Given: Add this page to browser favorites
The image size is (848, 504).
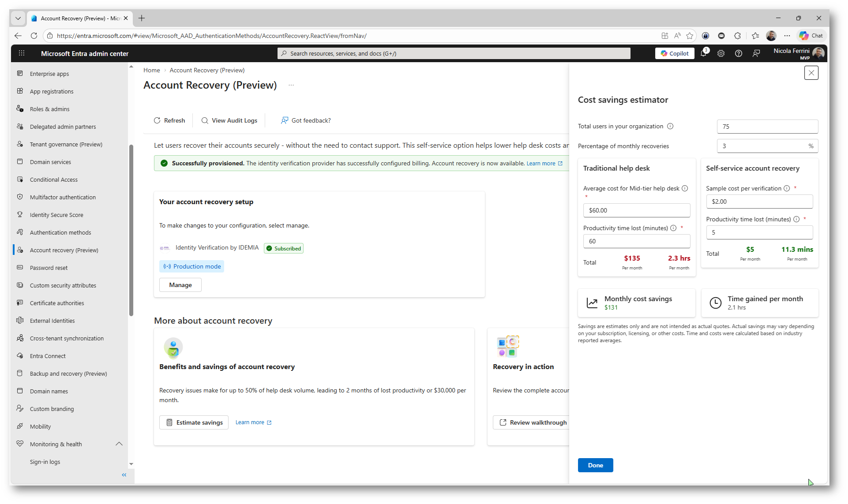Looking at the screenshot, I should (690, 36).
